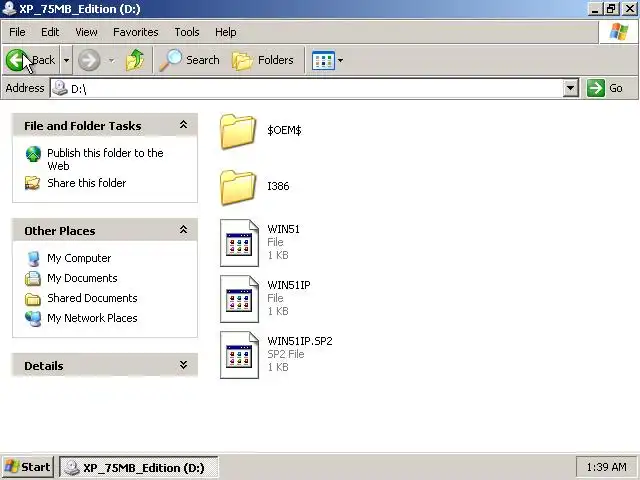Select the I386 folder name
Screen dimensions: 640x480
pyautogui.click(x=278, y=186)
